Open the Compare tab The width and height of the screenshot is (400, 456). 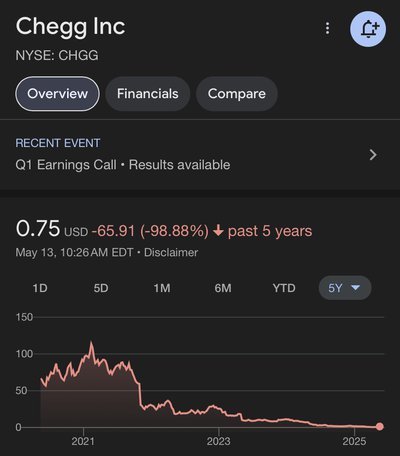[237, 94]
